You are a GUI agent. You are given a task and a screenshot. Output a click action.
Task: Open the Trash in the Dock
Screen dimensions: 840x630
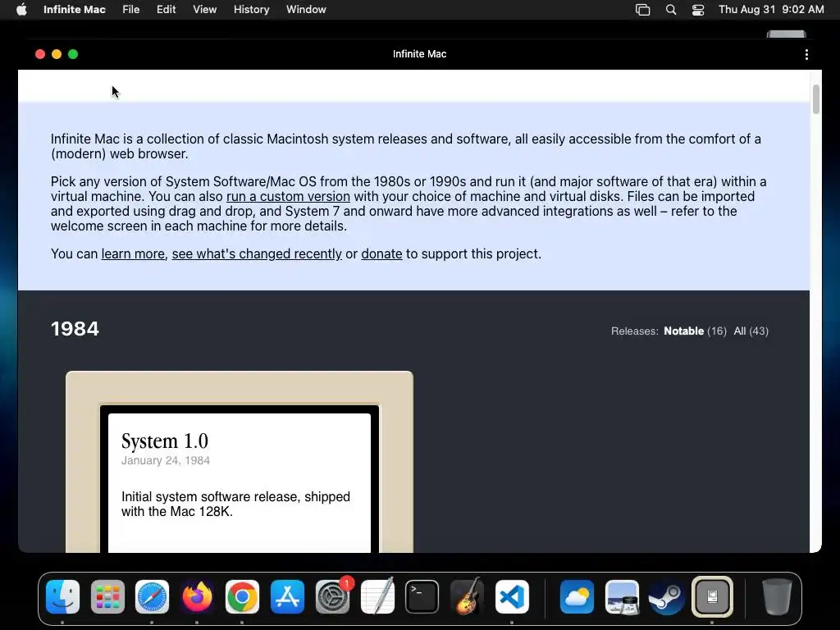[x=777, y=596]
